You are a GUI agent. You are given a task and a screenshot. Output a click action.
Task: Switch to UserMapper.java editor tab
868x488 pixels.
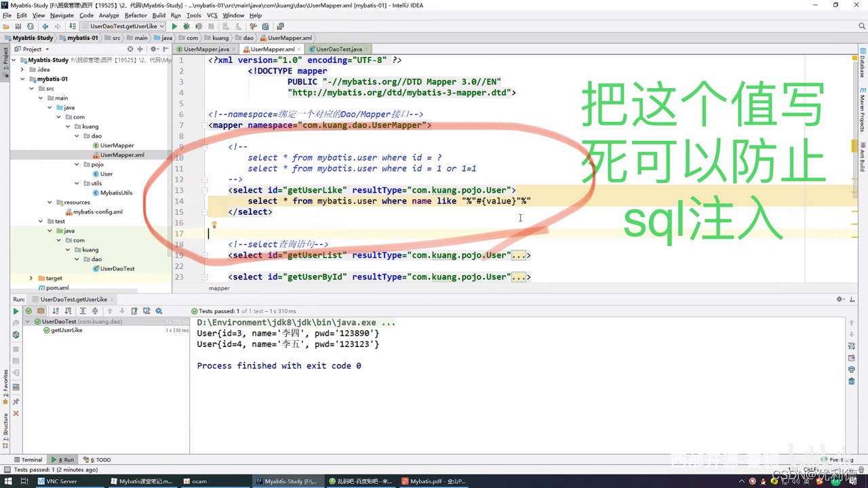(x=205, y=49)
